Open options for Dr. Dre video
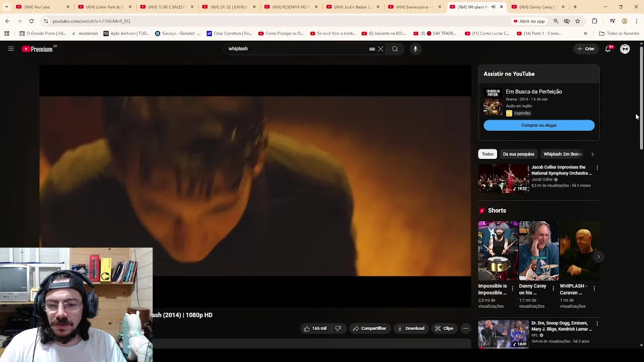This screenshot has height=362, width=644. (597, 324)
